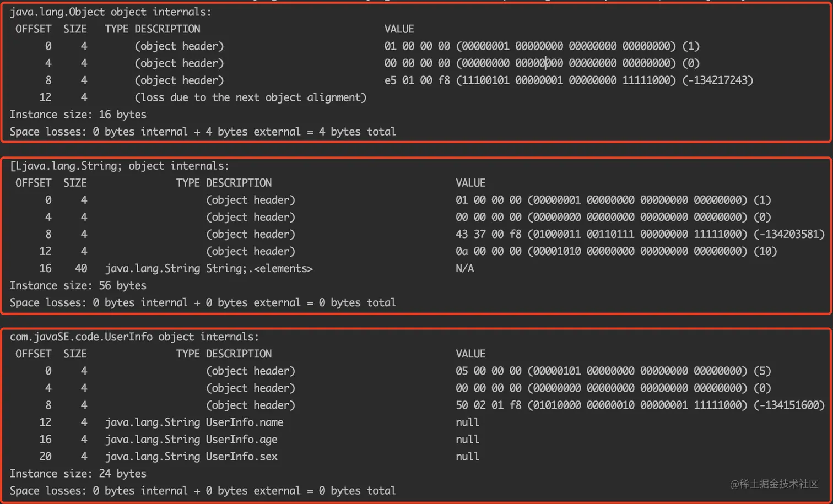Click the 'N/A' value
833x504 pixels.
pos(464,268)
